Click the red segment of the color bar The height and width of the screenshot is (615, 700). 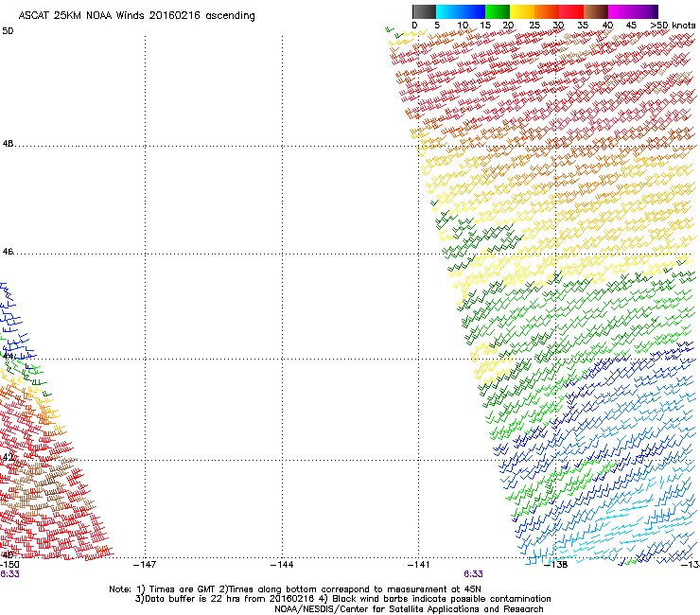click(571, 11)
